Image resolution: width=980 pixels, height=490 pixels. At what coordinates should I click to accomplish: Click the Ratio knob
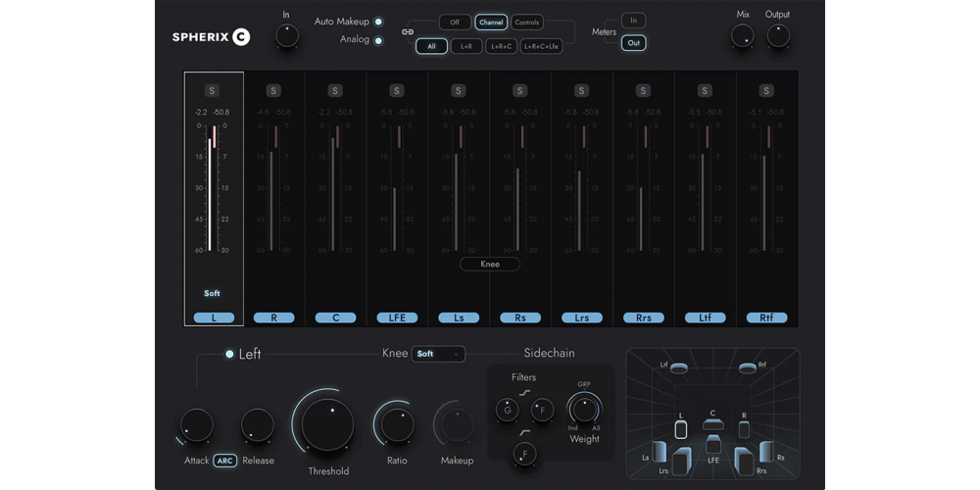pos(398,425)
